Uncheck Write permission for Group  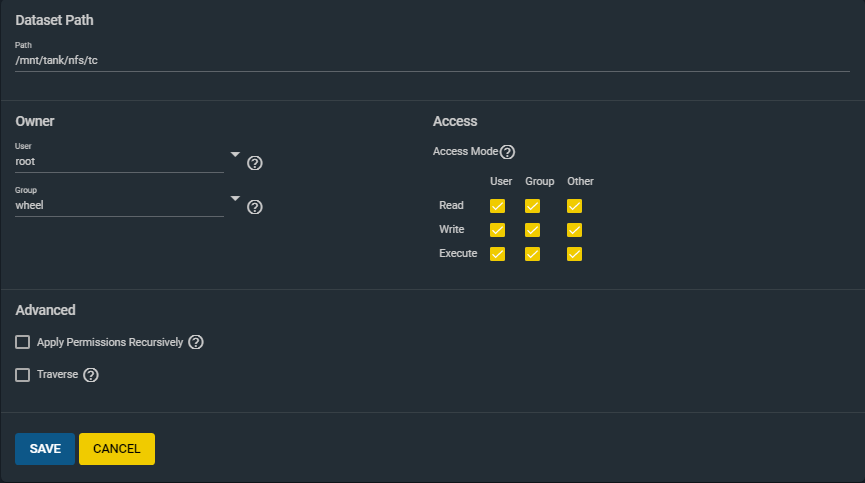pos(532,230)
